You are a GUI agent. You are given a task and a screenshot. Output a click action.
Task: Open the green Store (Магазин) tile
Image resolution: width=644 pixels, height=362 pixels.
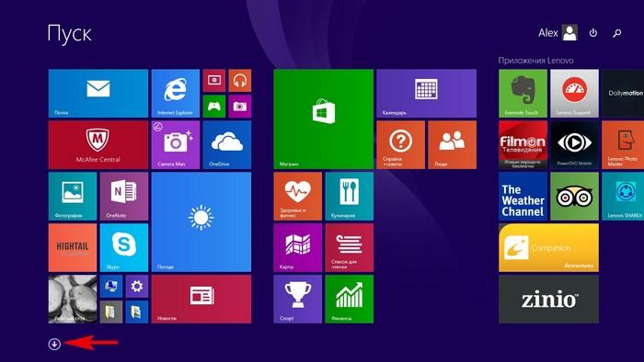[x=324, y=119]
